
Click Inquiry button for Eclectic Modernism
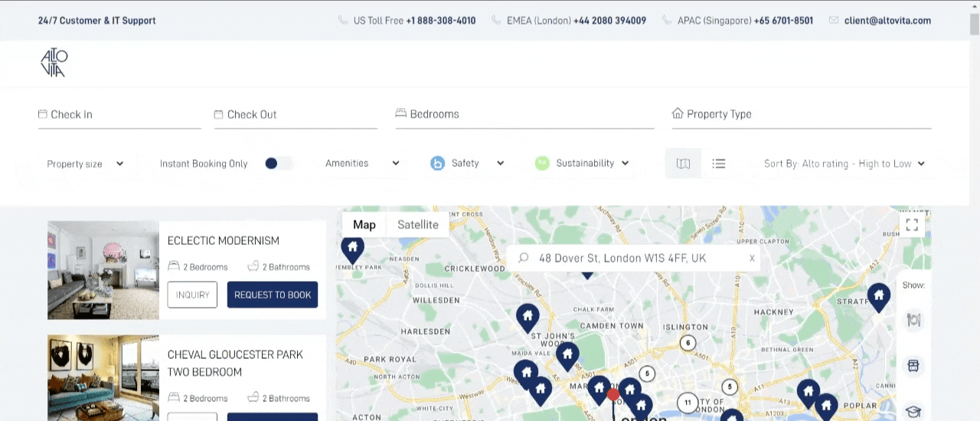pos(192,295)
